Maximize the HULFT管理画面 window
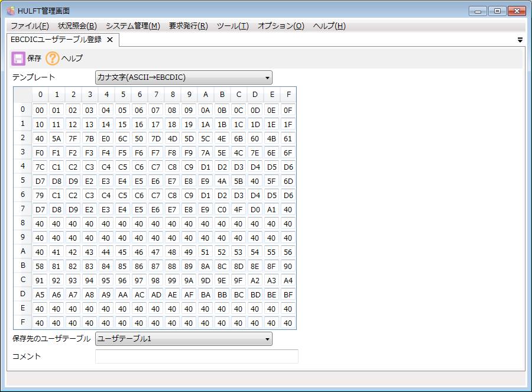 click(x=497, y=11)
